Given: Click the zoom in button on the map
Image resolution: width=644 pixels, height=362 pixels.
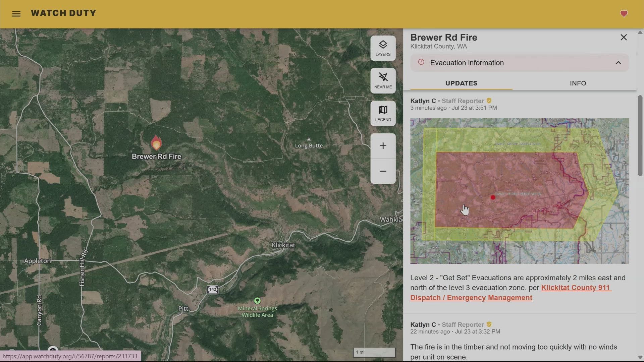Looking at the screenshot, I should 383,145.
